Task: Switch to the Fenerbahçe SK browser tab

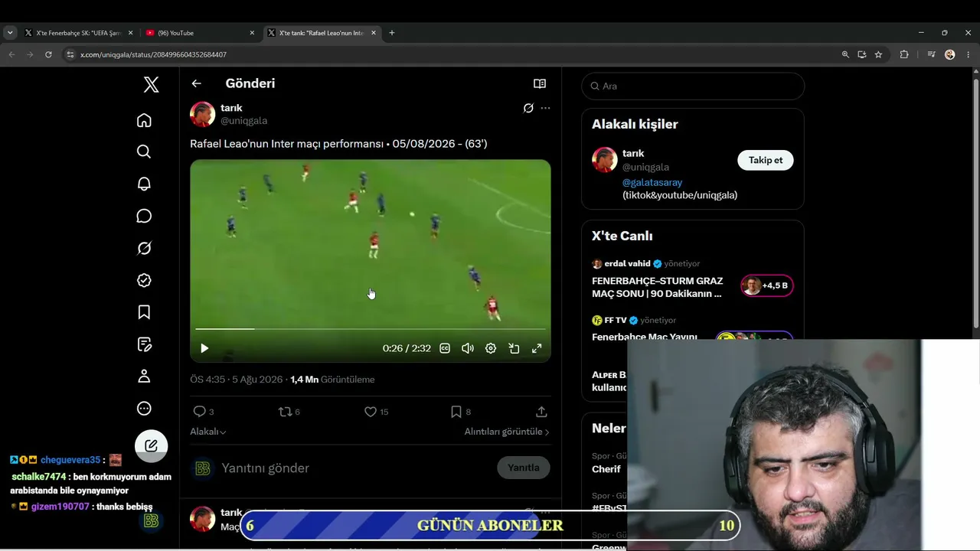Action: pyautogui.click(x=79, y=33)
